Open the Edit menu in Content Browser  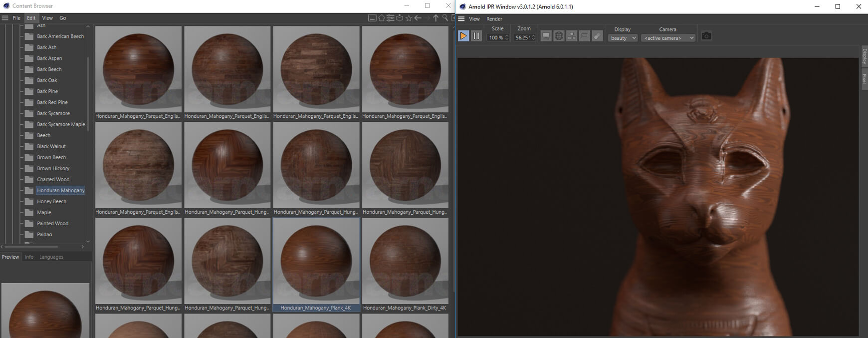(31, 18)
